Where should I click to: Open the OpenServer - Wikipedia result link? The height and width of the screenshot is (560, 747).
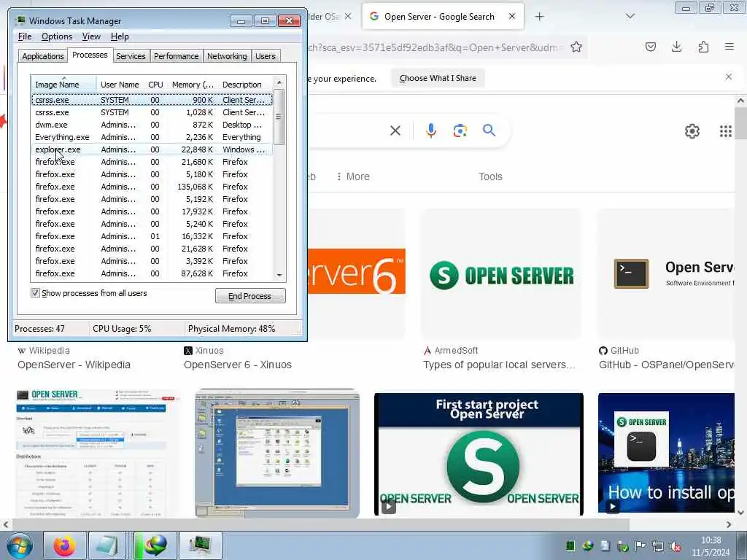[x=74, y=365]
